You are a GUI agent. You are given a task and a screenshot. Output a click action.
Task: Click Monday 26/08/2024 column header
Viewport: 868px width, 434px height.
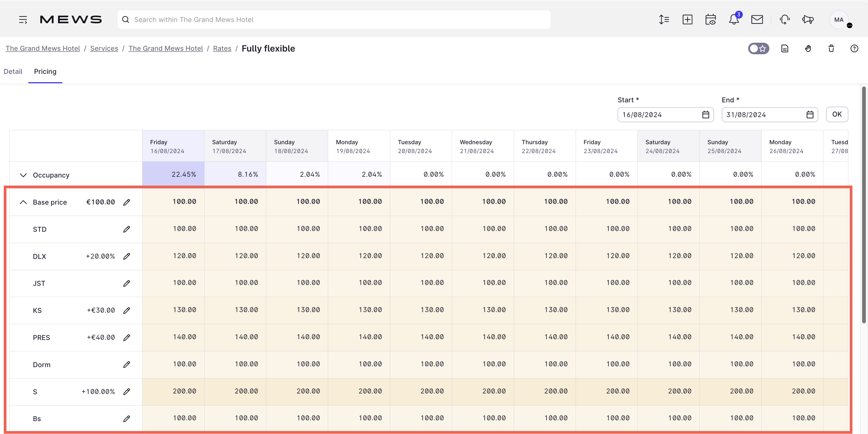tap(792, 146)
